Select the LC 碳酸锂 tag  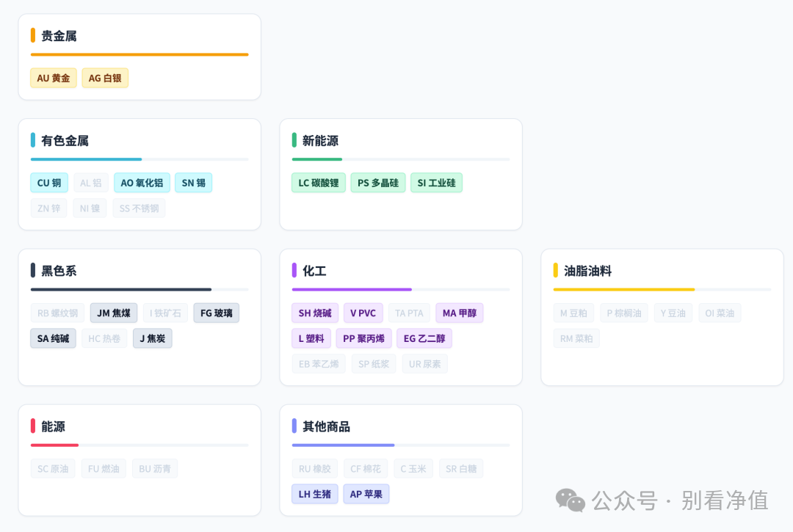(318, 182)
